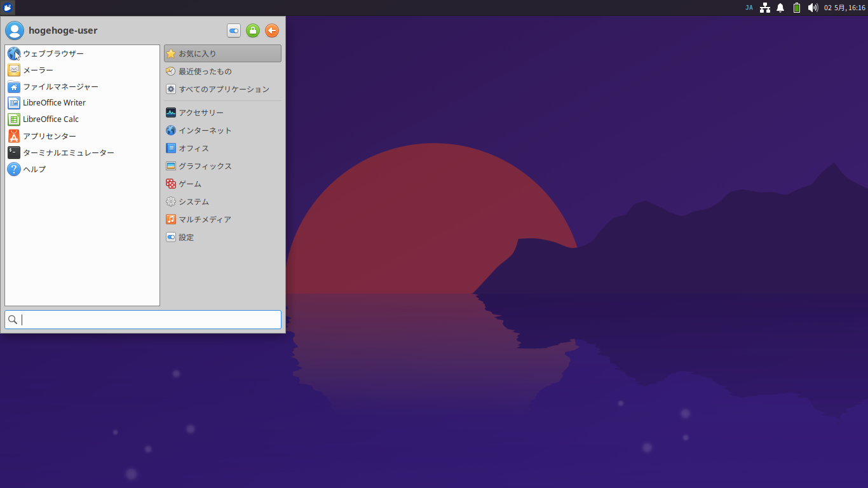Image resolution: width=868 pixels, height=488 pixels.
Task: Log out using the orange logout button
Action: click(x=271, y=30)
